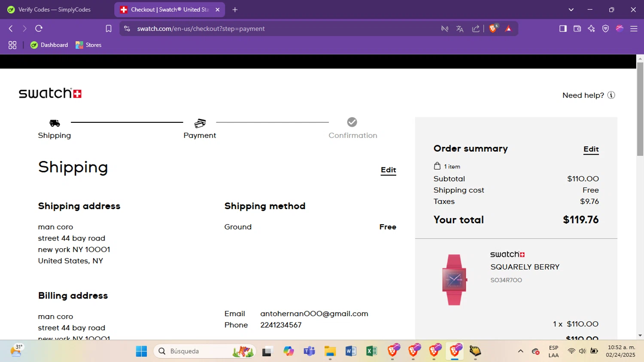Image resolution: width=644 pixels, height=362 pixels.
Task: Open Task View from the taskbar
Action: pyautogui.click(x=267, y=351)
